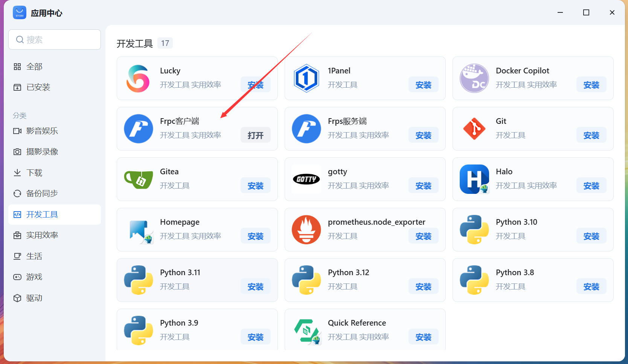Click the Python 3.9 icon
628x364 pixels.
coord(139,330)
